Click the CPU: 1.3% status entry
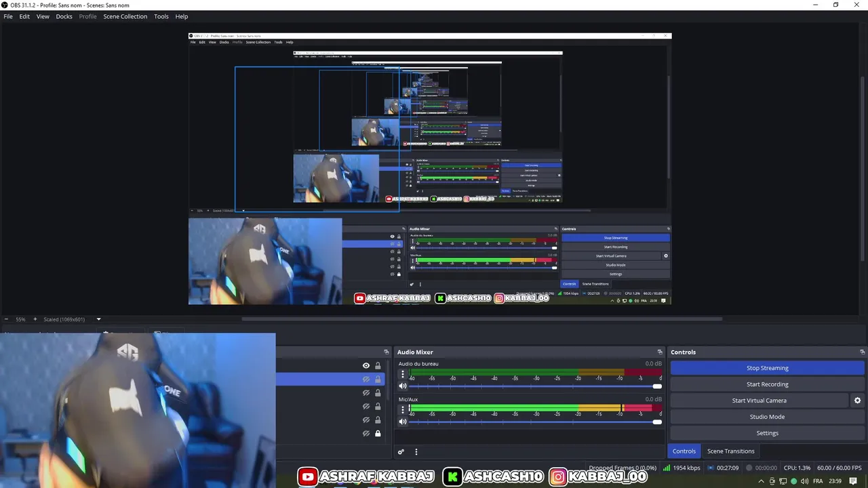The image size is (868, 488). (797, 468)
